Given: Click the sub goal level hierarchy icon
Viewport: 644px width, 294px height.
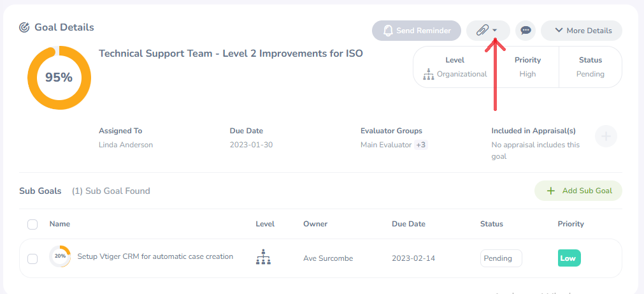Looking at the screenshot, I should pos(263,258).
